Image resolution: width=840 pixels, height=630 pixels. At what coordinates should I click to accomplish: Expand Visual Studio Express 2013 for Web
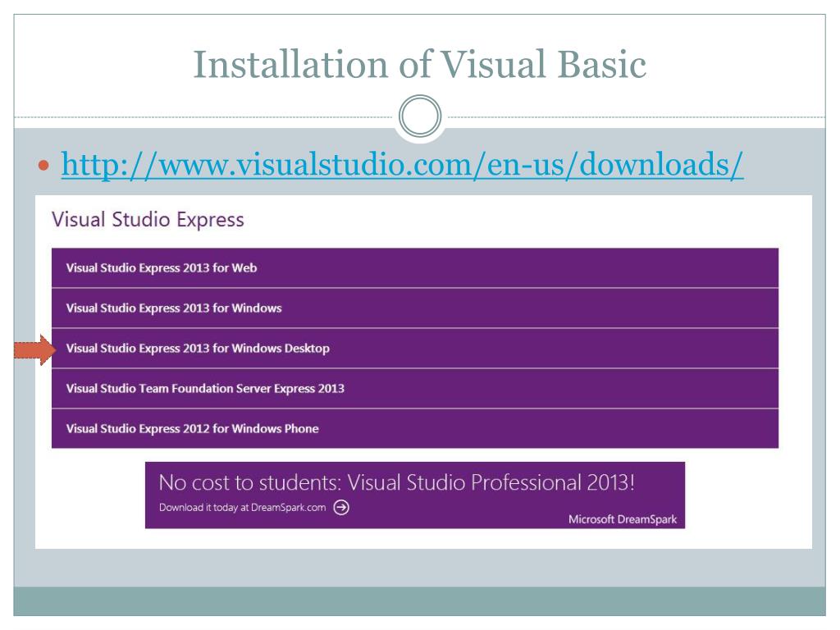(414, 268)
